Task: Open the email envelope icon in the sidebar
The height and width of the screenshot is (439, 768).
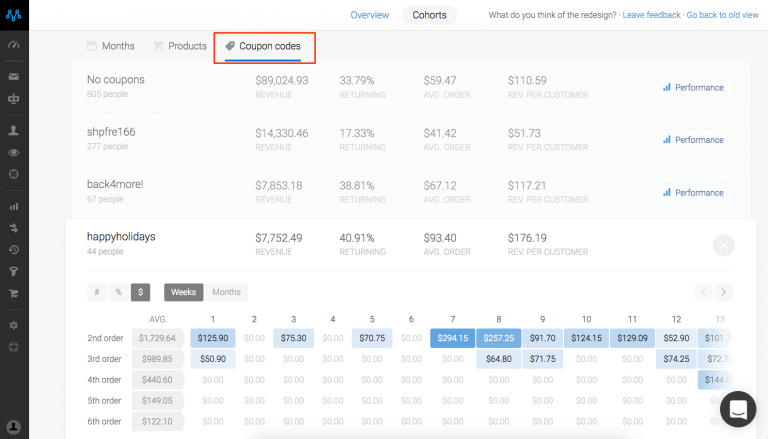Action: click(14, 76)
